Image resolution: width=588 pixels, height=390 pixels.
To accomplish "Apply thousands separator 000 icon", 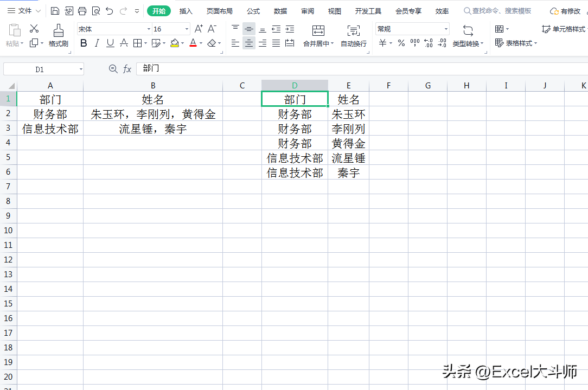I will (415, 43).
